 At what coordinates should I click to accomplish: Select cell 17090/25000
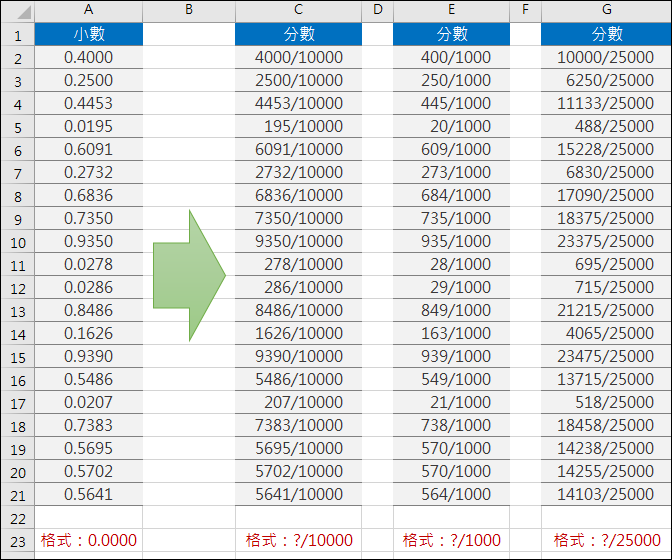point(606,195)
